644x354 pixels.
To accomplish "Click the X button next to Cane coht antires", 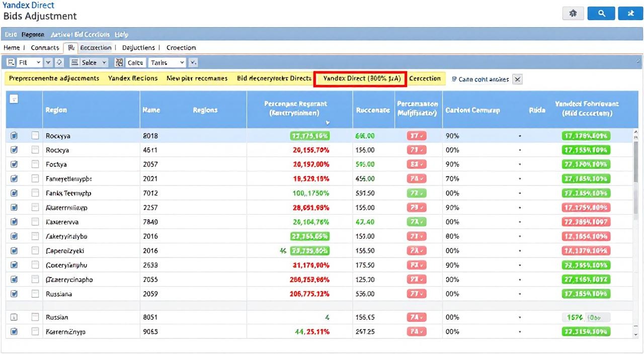I will (x=518, y=79).
